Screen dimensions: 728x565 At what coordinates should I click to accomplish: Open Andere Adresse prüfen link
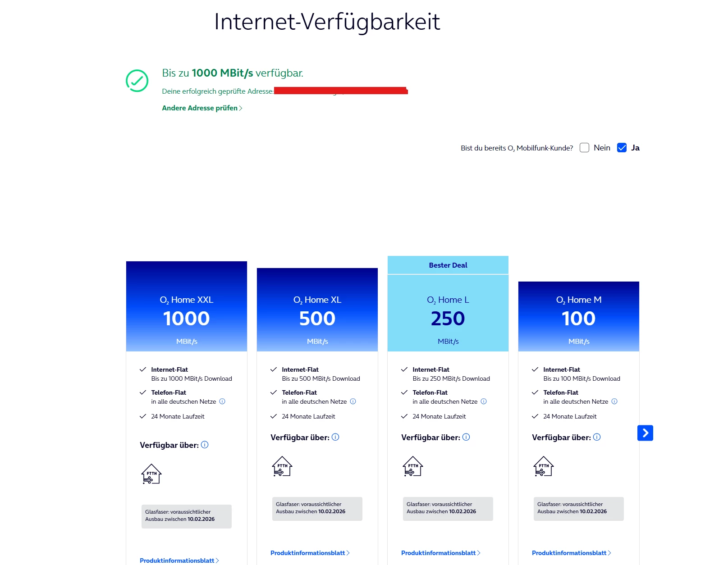201,108
